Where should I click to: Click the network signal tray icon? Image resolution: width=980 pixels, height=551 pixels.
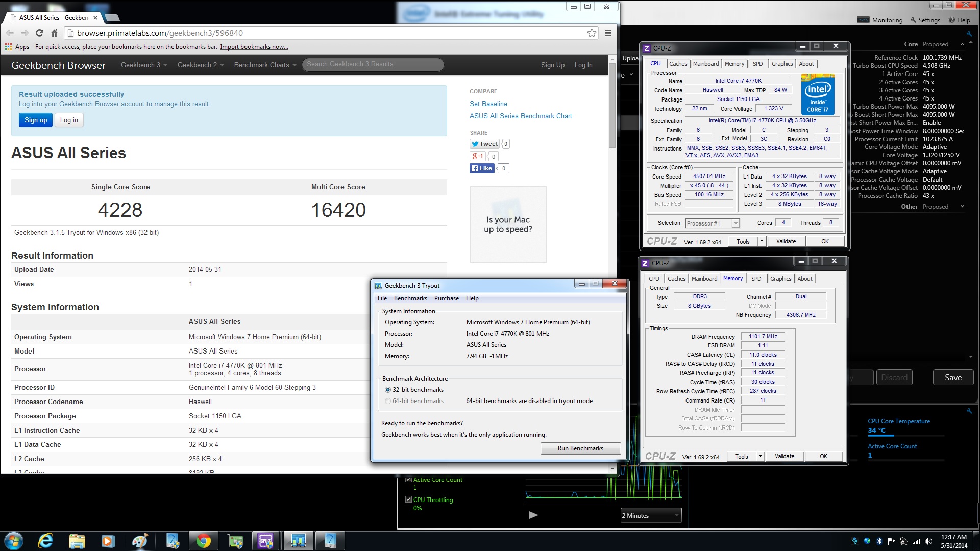[x=916, y=541]
